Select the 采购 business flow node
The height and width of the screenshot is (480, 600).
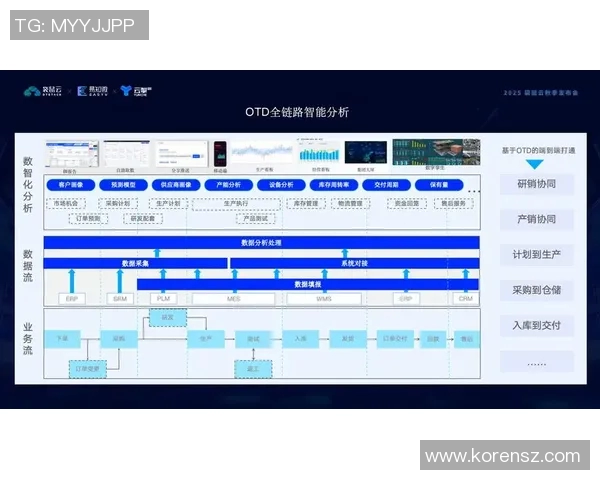[119, 339]
